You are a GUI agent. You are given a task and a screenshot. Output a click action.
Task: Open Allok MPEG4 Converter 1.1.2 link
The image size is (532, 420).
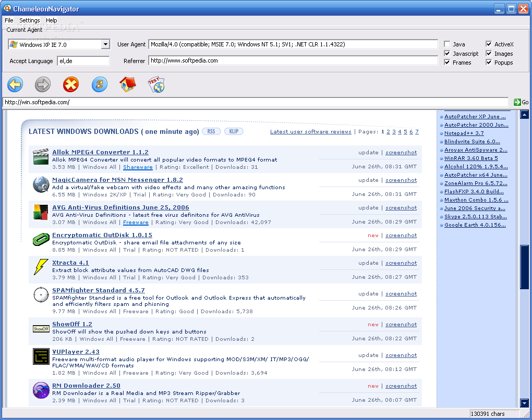pos(101,152)
